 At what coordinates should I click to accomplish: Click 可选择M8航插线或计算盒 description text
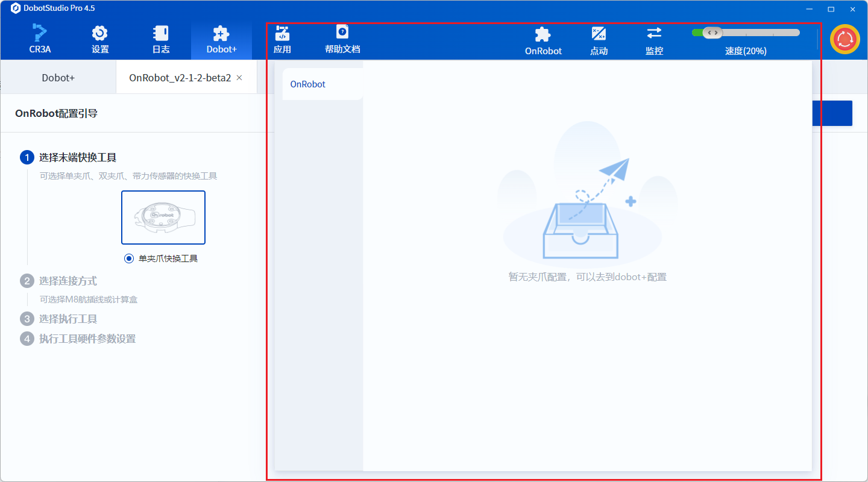tap(89, 299)
